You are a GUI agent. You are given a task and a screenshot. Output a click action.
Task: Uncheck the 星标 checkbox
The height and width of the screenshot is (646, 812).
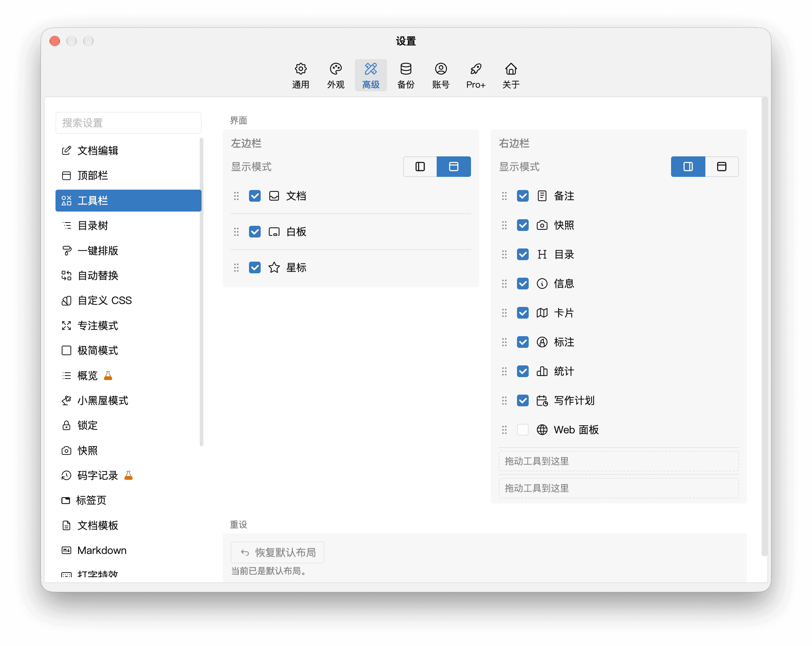click(254, 267)
